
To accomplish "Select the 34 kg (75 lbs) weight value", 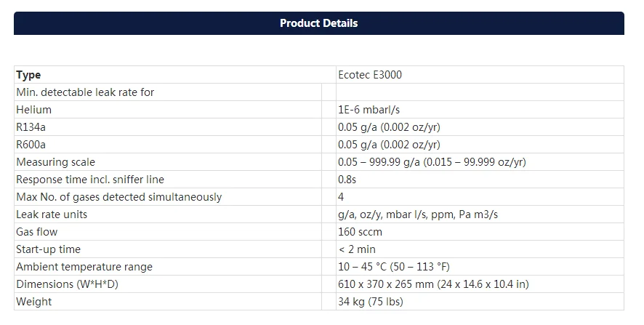I will (371, 302).
